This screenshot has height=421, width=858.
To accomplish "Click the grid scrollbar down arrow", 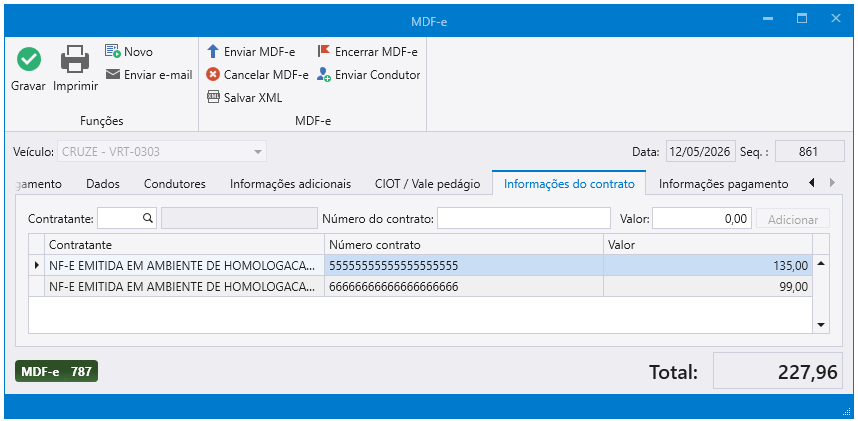I will (x=821, y=325).
